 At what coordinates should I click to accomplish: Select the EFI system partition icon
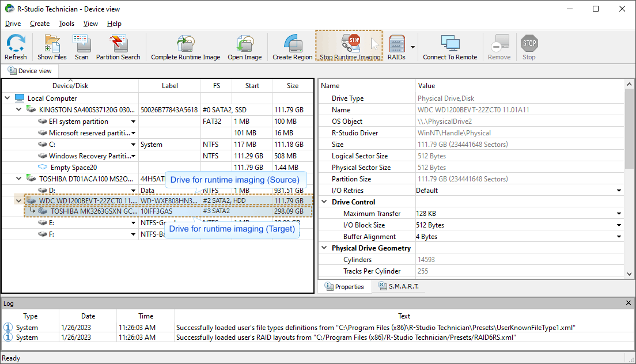pyautogui.click(x=43, y=121)
